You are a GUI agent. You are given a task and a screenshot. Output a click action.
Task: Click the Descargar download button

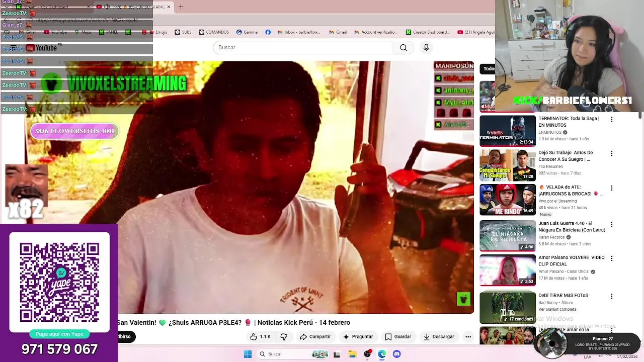[x=439, y=336]
